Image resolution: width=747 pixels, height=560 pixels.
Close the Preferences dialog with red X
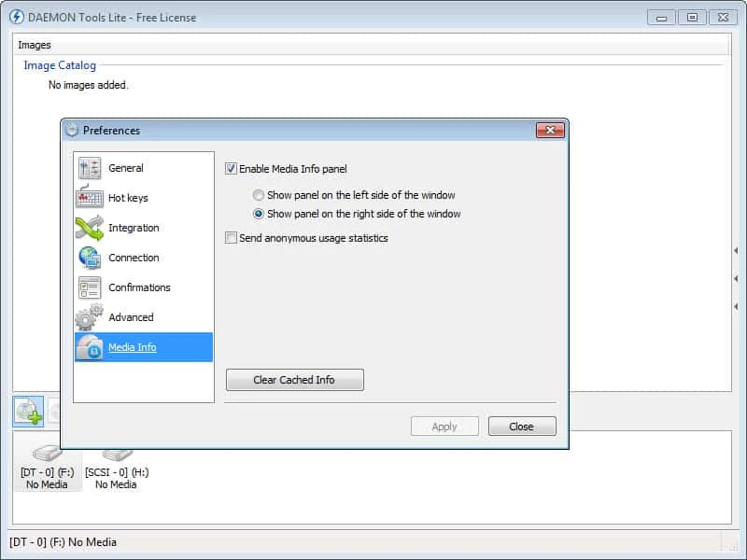coord(550,131)
